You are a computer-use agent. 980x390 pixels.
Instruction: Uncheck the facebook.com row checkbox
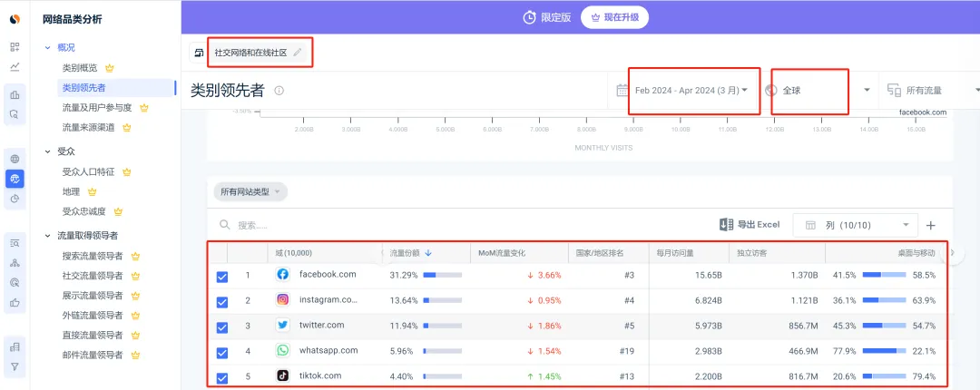(222, 277)
